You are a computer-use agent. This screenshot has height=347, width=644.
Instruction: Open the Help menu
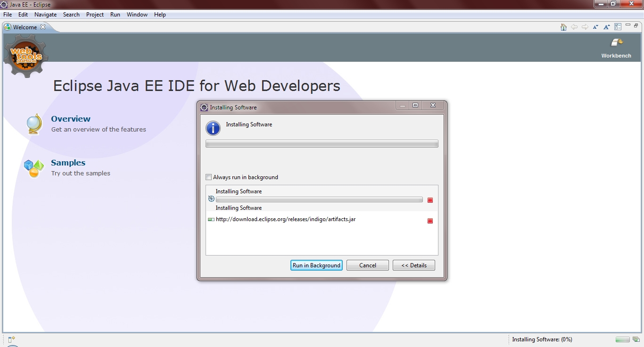[160, 15]
